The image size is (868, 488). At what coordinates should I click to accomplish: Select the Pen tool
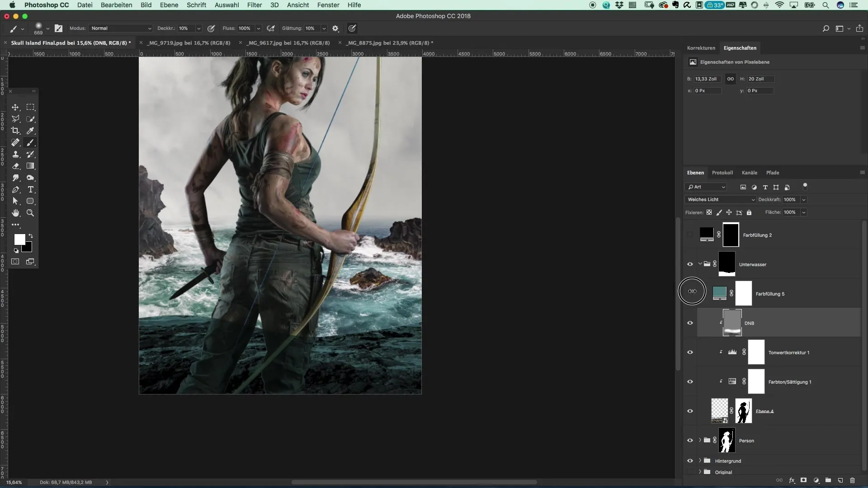click(x=15, y=189)
